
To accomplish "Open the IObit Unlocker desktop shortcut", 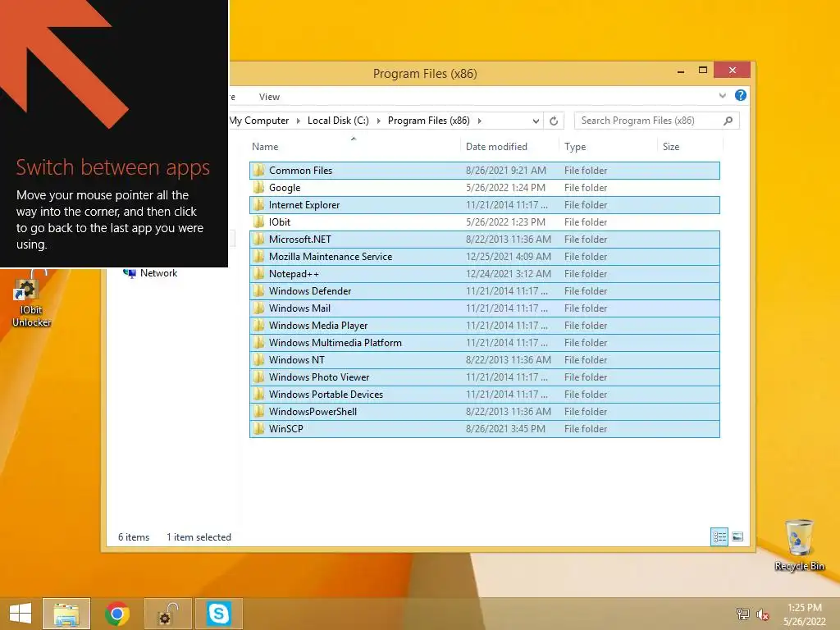I will [31, 300].
